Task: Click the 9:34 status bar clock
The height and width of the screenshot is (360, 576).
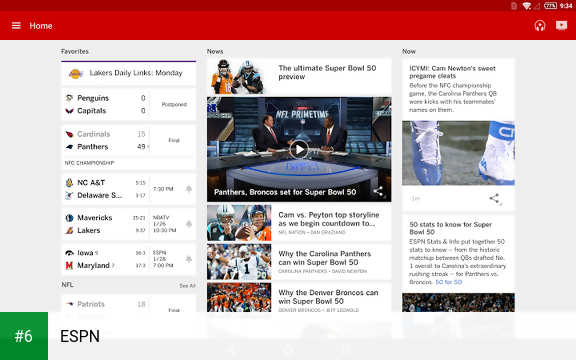Action: pyautogui.click(x=566, y=6)
